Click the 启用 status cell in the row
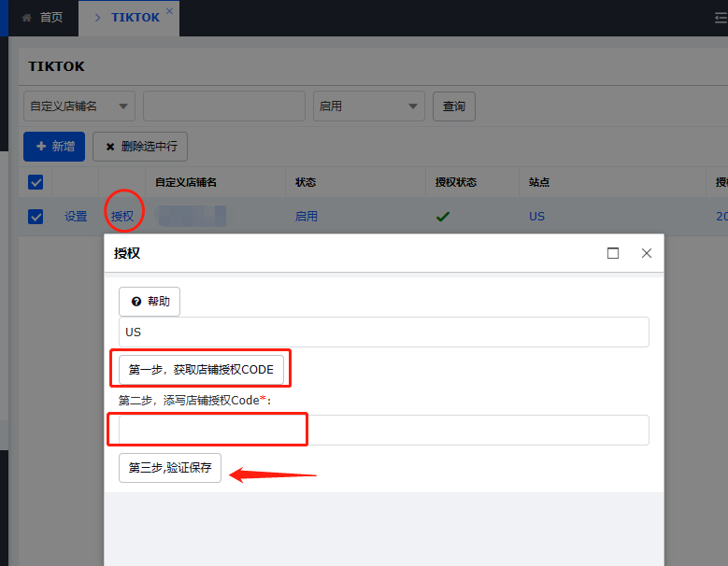Viewport: 728px width, 566px height. pyautogui.click(x=307, y=217)
